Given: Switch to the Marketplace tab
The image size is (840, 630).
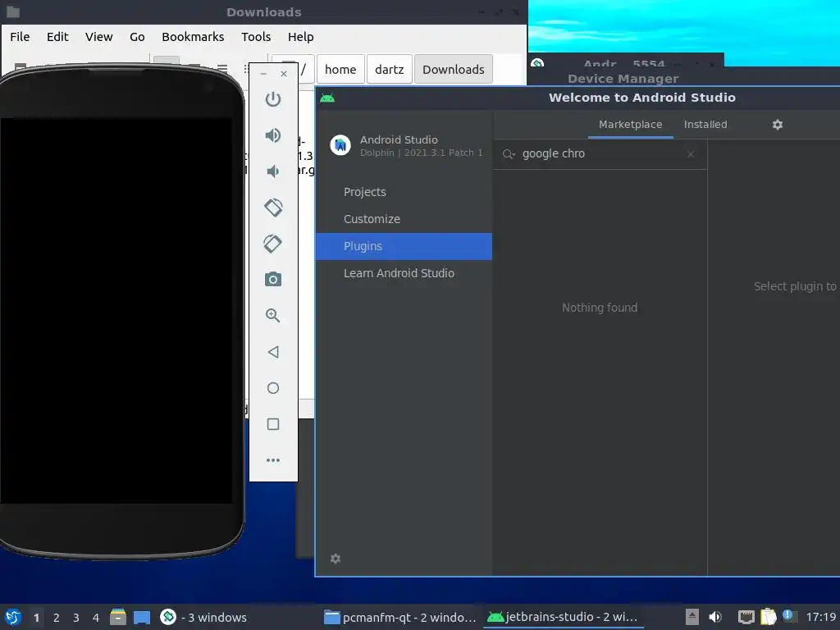Looking at the screenshot, I should pyautogui.click(x=631, y=125).
